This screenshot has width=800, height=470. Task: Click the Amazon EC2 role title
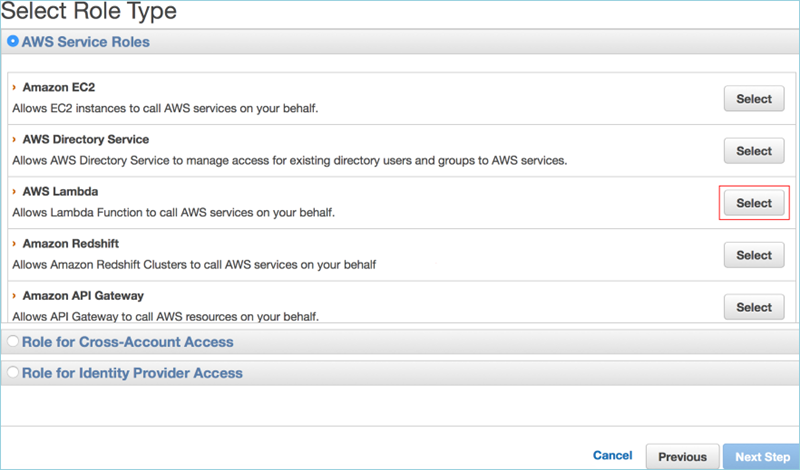[59, 87]
